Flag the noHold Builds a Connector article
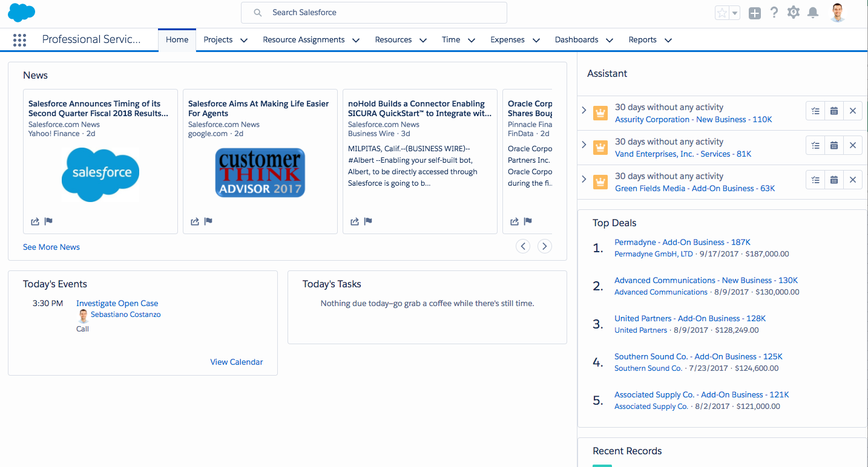The width and height of the screenshot is (868, 467). (x=368, y=221)
